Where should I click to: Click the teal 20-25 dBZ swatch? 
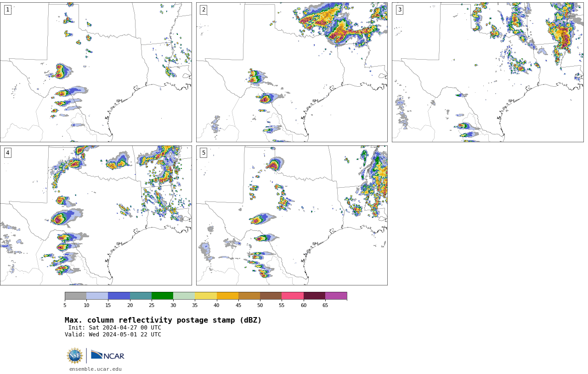coord(141,296)
